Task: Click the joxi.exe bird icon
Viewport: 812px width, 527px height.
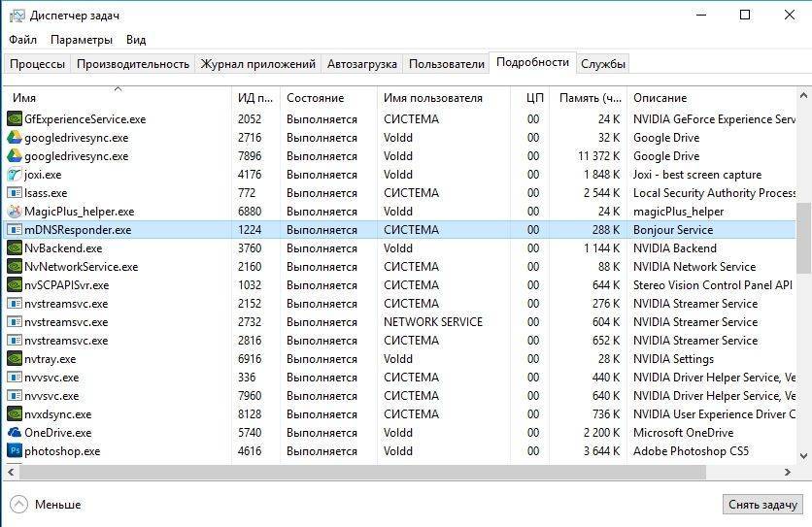Action: pos(15,175)
